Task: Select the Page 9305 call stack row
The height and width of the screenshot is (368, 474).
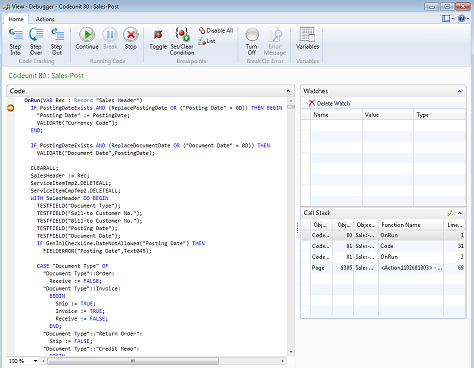Action: coord(383,268)
